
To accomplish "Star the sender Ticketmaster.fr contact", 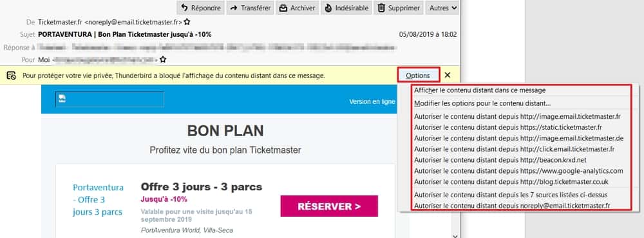I will 187,22.
